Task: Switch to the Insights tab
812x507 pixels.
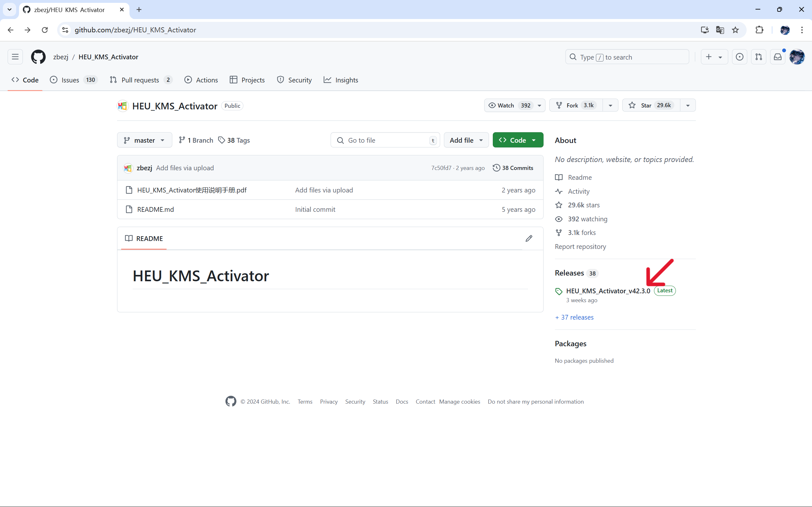Action: [341, 80]
